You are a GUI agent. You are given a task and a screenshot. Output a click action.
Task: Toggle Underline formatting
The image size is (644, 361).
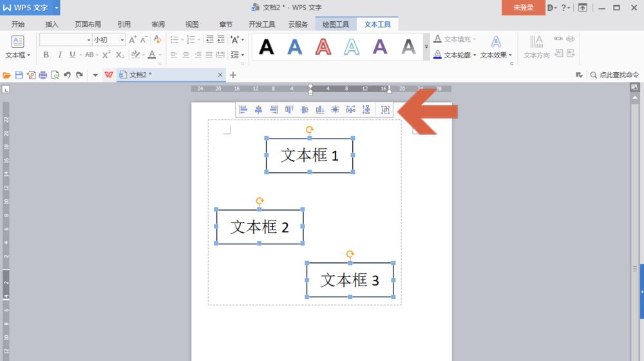tap(72, 54)
